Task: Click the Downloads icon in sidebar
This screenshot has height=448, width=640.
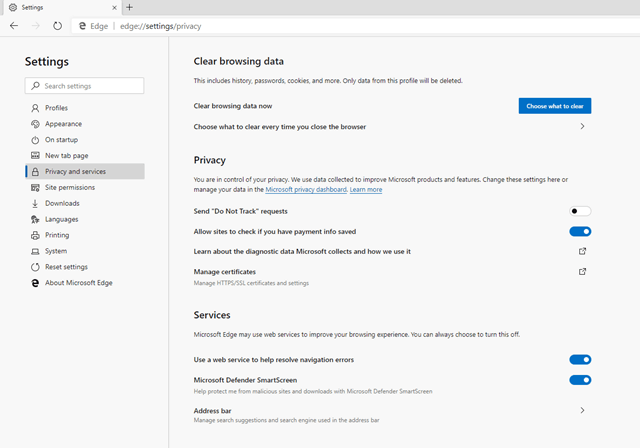Action: (x=35, y=203)
